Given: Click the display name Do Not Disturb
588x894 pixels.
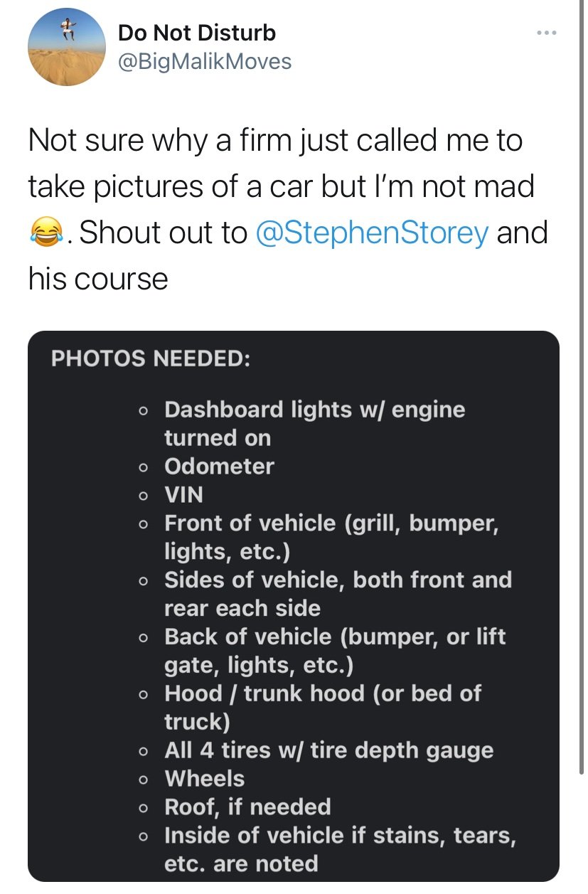Looking at the screenshot, I should (x=197, y=33).
